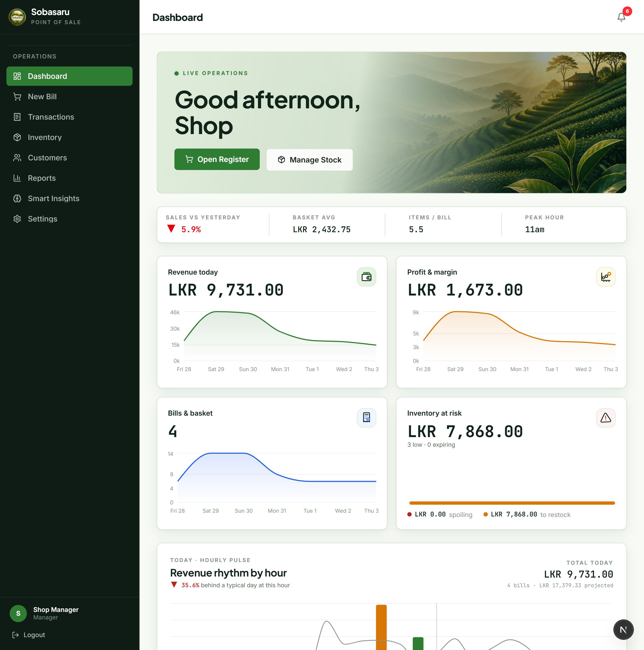Click the red down arrow beside 5.9%
The height and width of the screenshot is (650, 644).
[x=171, y=229]
